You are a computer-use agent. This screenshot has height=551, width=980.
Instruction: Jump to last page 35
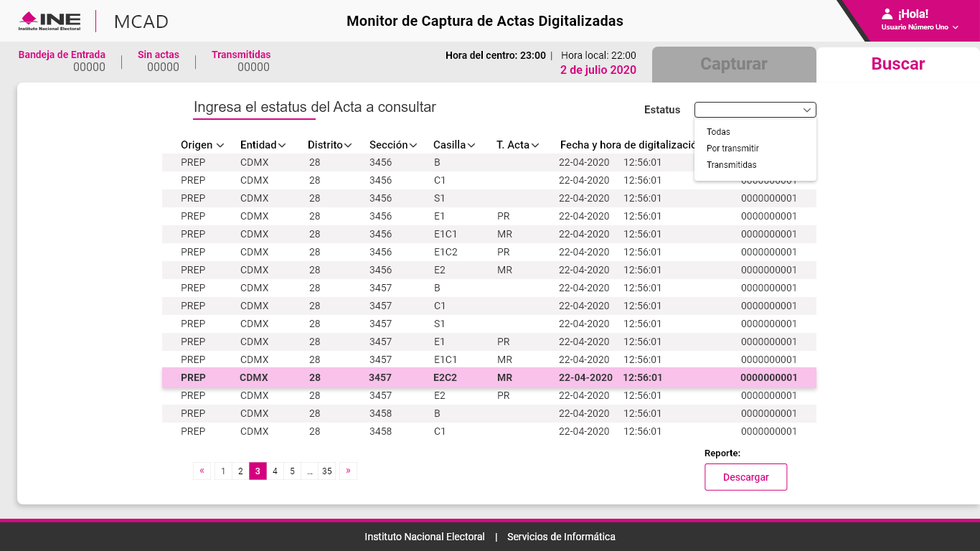[x=327, y=471]
